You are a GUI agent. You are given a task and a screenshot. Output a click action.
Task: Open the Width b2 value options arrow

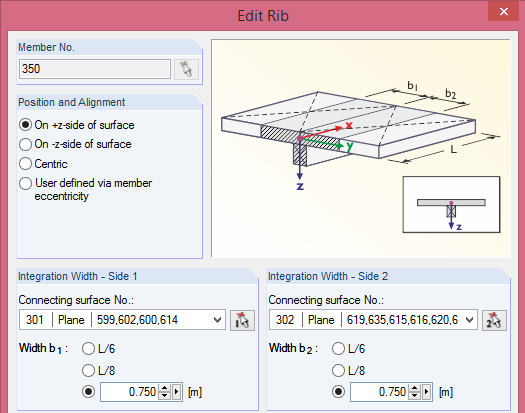pyautogui.click(x=427, y=392)
